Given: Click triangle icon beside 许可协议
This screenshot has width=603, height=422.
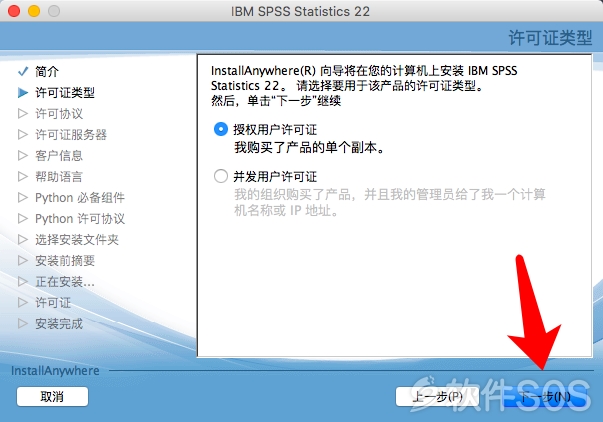Looking at the screenshot, I should [x=23, y=113].
